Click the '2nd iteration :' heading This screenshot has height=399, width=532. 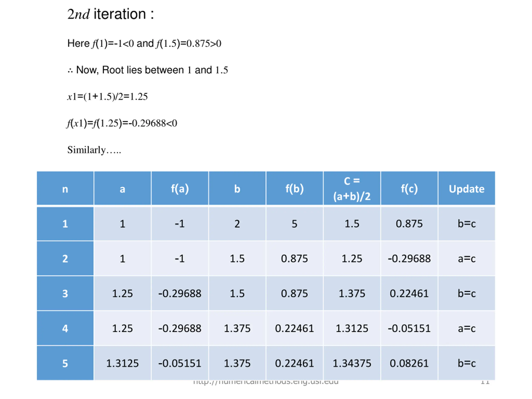pyautogui.click(x=110, y=14)
